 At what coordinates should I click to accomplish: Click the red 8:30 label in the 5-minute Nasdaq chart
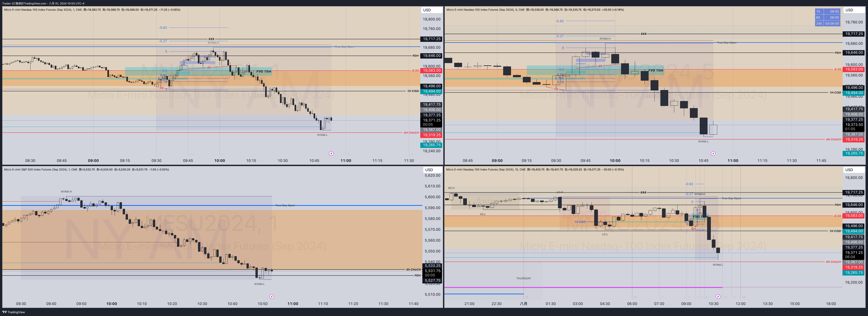point(837,69)
